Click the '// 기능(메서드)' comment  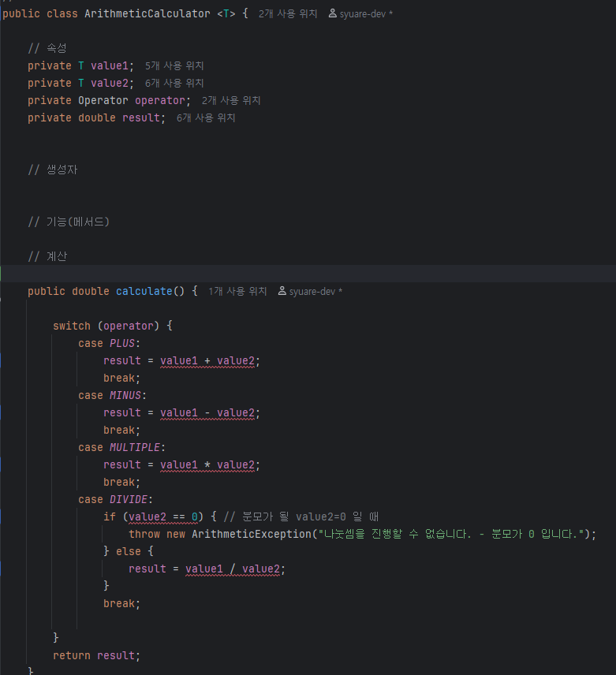(x=69, y=222)
